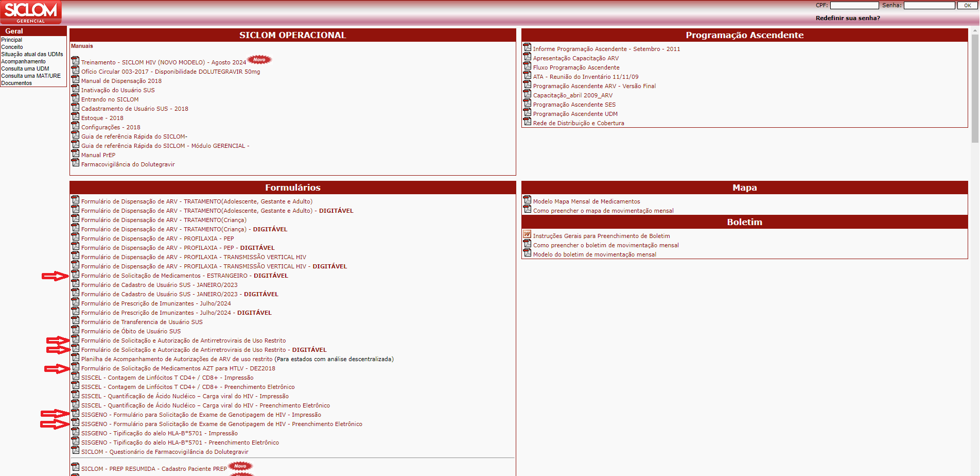Click PDF icon beside Entrando no SICLOM
980x476 pixels.
click(x=75, y=98)
